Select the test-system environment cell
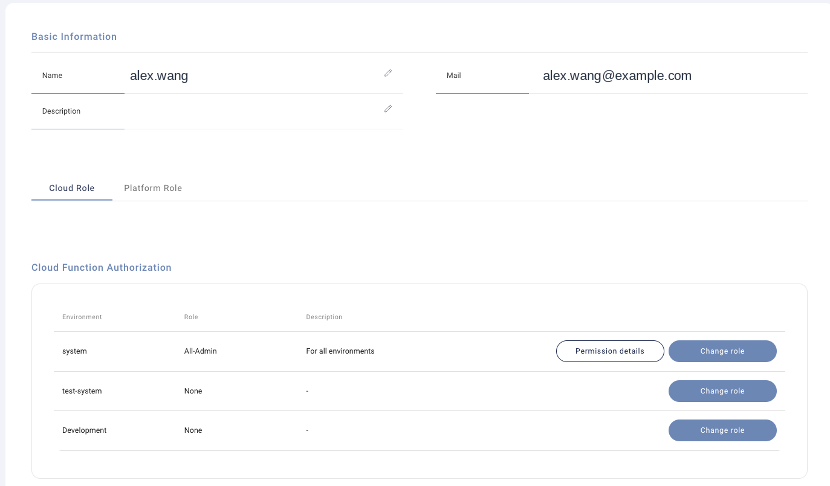Viewport: 830px width, 486px height. tap(82, 391)
